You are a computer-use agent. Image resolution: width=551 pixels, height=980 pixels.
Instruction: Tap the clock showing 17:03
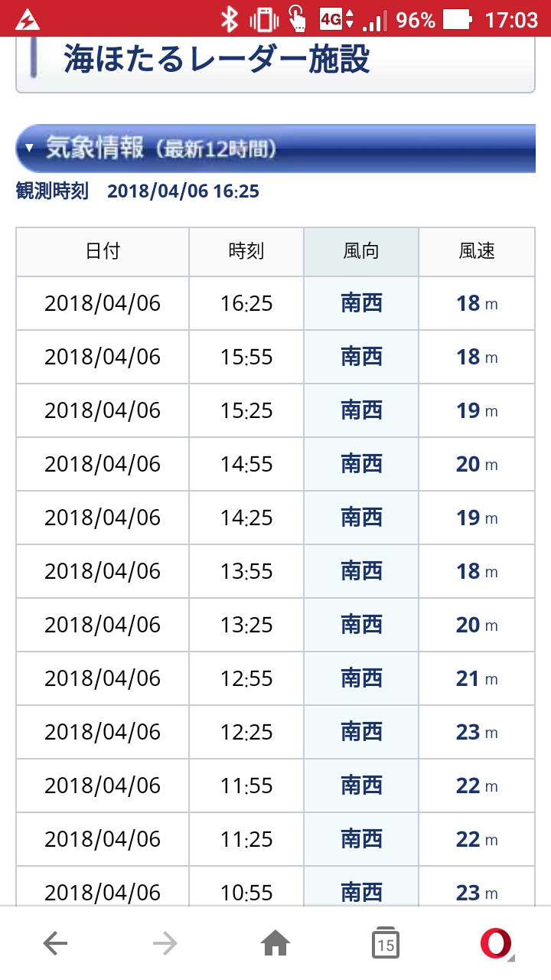pyautogui.click(x=512, y=19)
